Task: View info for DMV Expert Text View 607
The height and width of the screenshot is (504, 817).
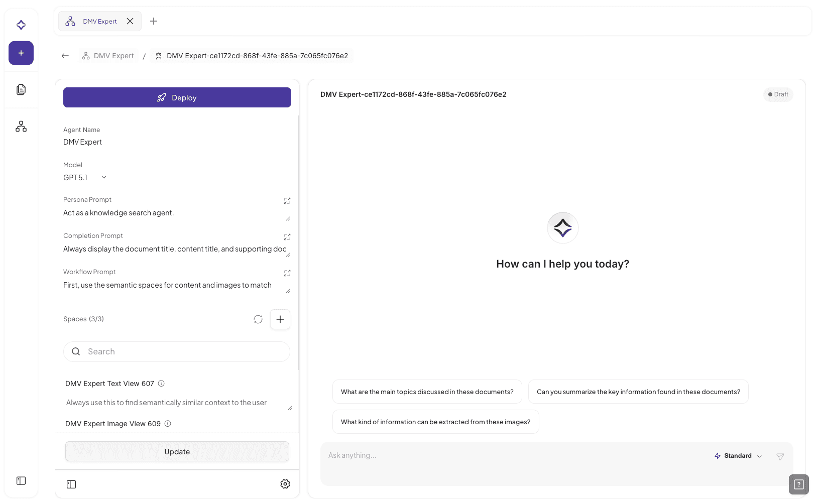Action: [161, 383]
